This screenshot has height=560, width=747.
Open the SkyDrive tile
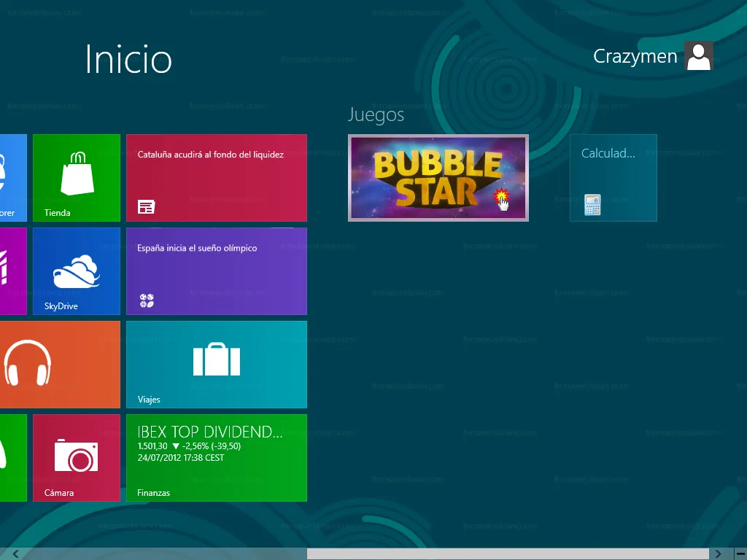click(x=76, y=271)
